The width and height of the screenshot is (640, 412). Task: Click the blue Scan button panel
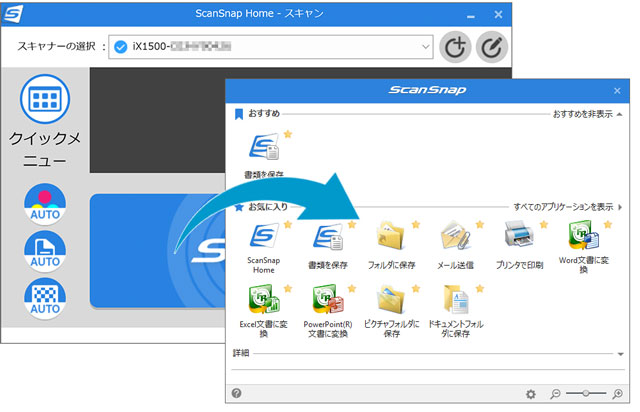(x=158, y=251)
